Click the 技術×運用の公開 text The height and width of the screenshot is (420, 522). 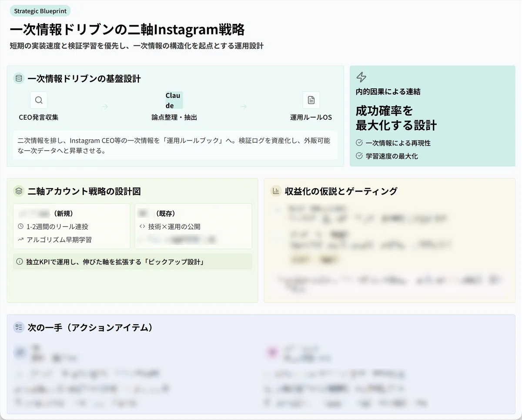(174, 227)
